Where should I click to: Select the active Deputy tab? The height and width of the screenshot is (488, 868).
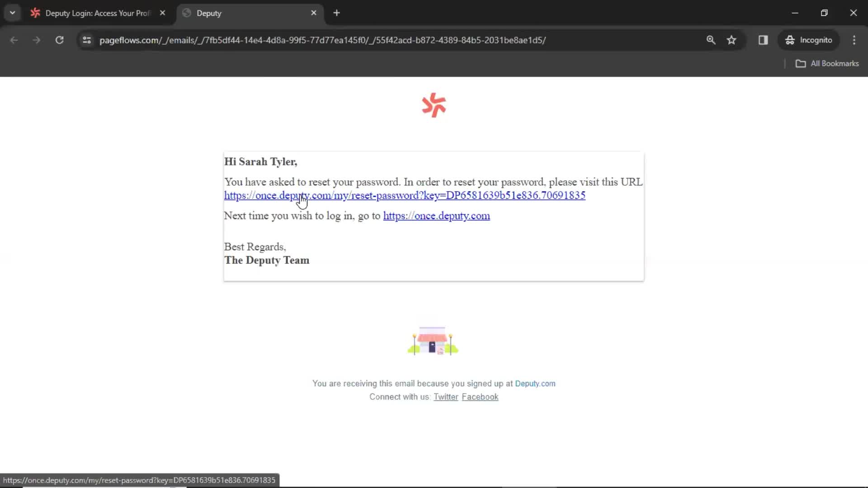tap(248, 13)
